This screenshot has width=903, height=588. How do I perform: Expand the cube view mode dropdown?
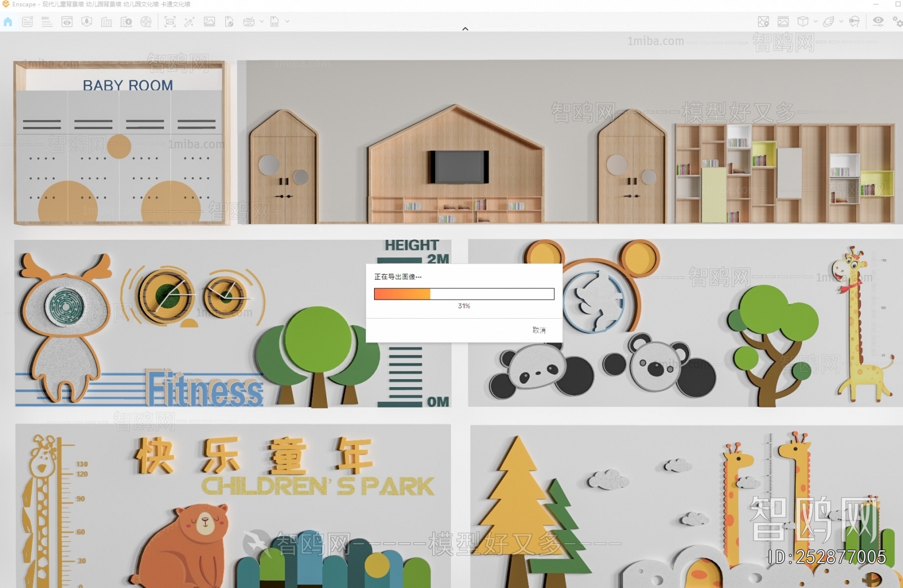(x=816, y=22)
